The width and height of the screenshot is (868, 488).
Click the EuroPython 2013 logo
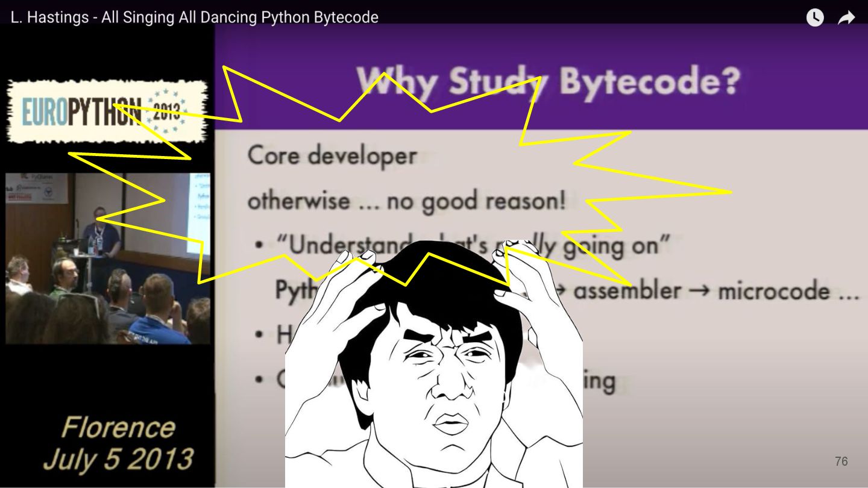(x=107, y=112)
